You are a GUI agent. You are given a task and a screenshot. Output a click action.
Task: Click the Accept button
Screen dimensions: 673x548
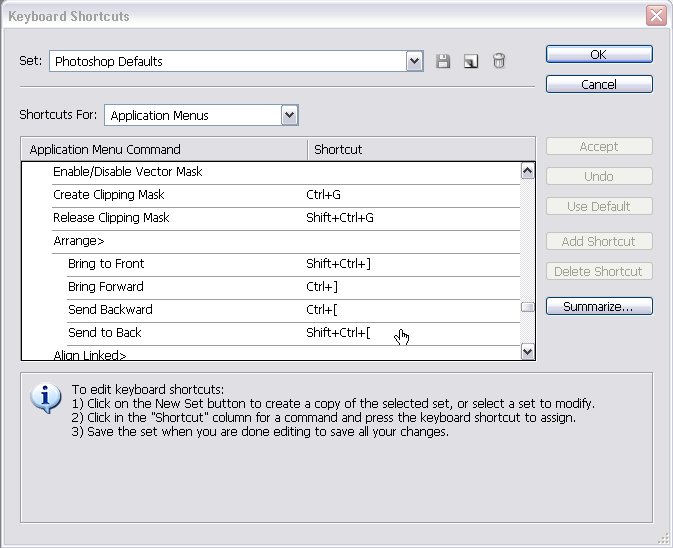[599, 147]
